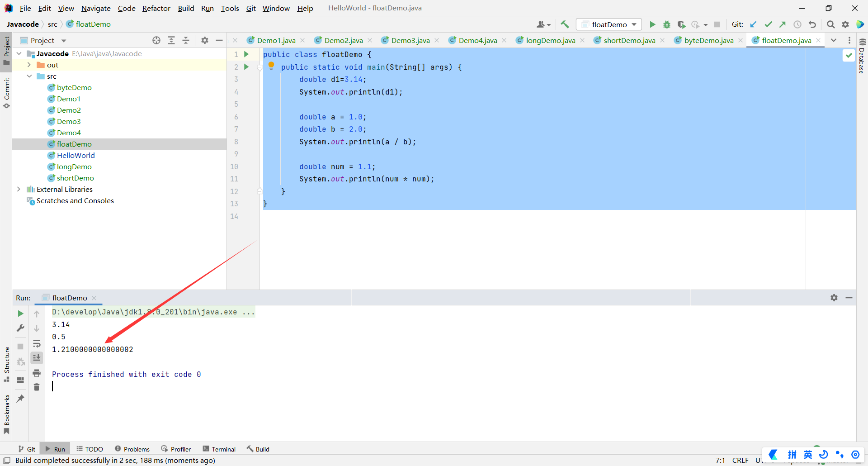Close the Demo3.java tab
Screen dimensions: 868x466
(437, 40)
